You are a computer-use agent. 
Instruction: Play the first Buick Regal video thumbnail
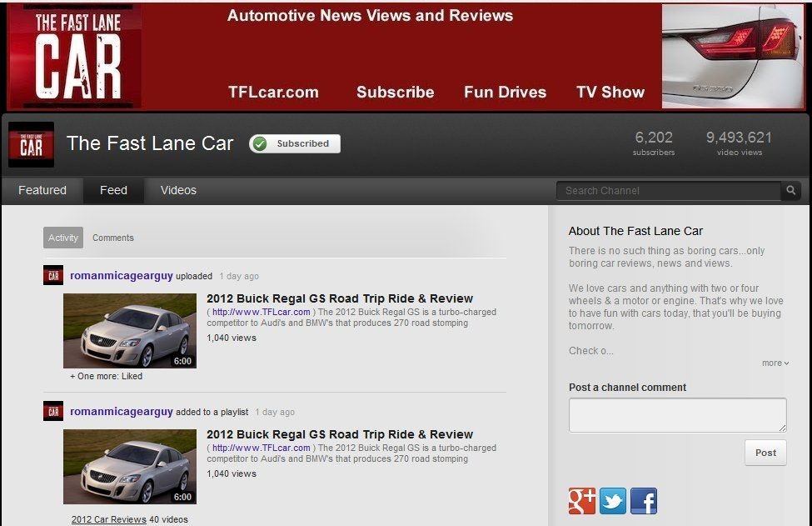tap(129, 331)
